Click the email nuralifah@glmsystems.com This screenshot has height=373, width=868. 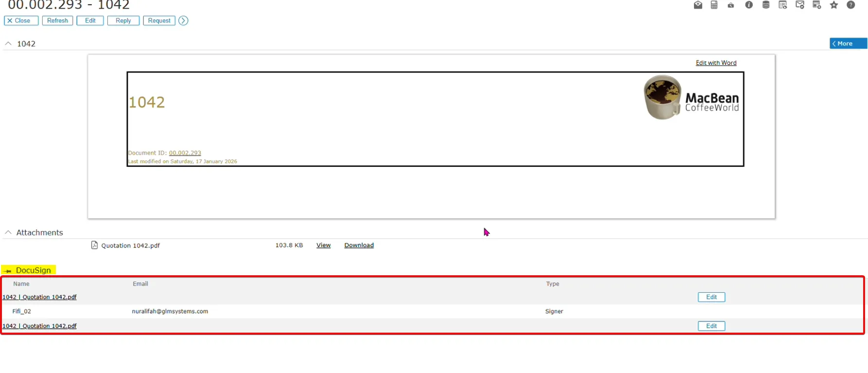coord(170,311)
